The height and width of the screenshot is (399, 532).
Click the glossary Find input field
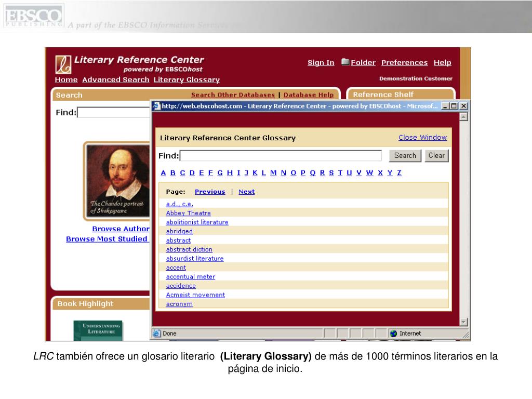pyautogui.click(x=281, y=156)
